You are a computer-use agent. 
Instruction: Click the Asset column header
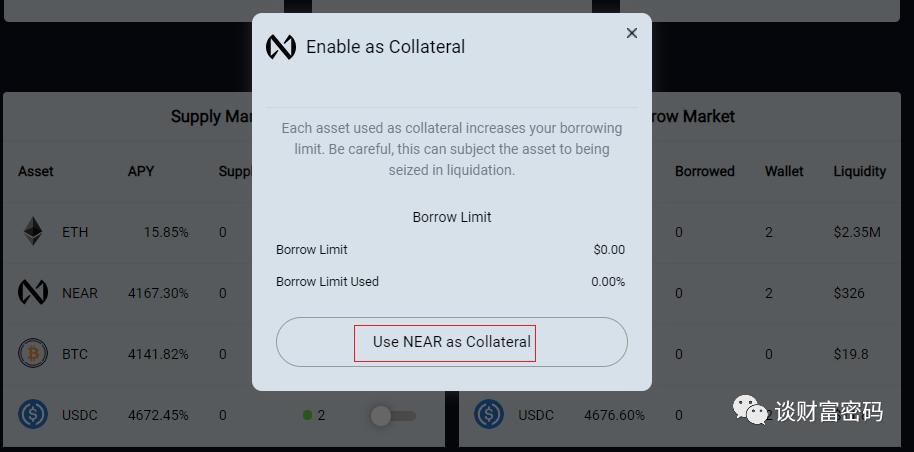click(x=36, y=171)
